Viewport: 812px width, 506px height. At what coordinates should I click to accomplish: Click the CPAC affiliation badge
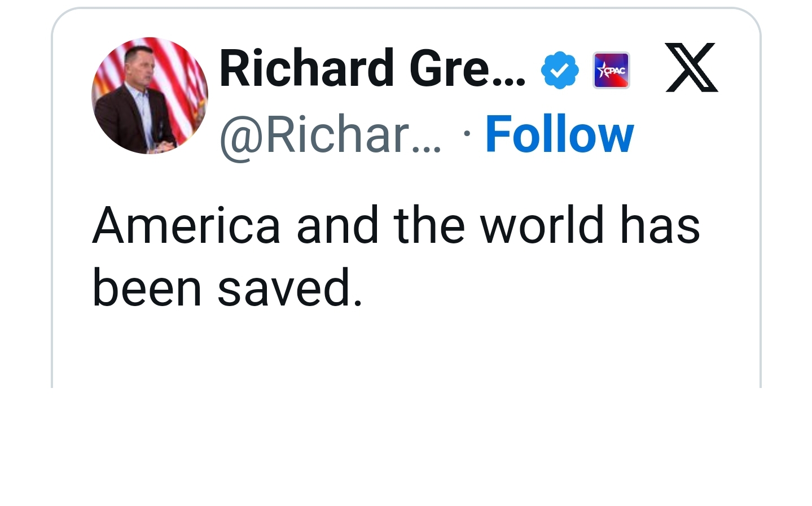point(611,70)
